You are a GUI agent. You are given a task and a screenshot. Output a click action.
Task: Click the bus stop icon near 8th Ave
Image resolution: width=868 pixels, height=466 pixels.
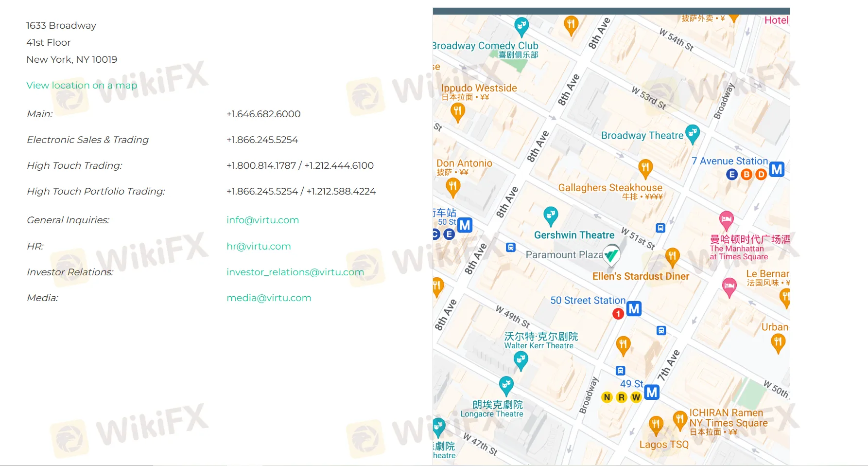(511, 247)
